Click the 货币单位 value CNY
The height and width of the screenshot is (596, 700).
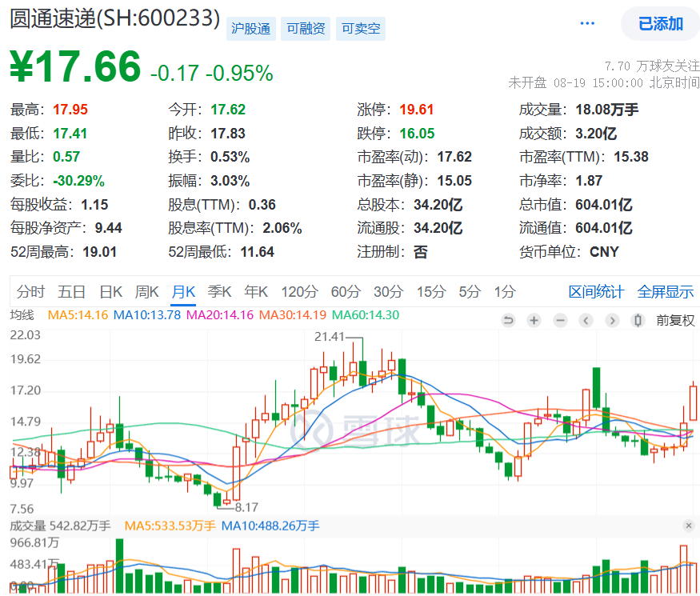(605, 252)
